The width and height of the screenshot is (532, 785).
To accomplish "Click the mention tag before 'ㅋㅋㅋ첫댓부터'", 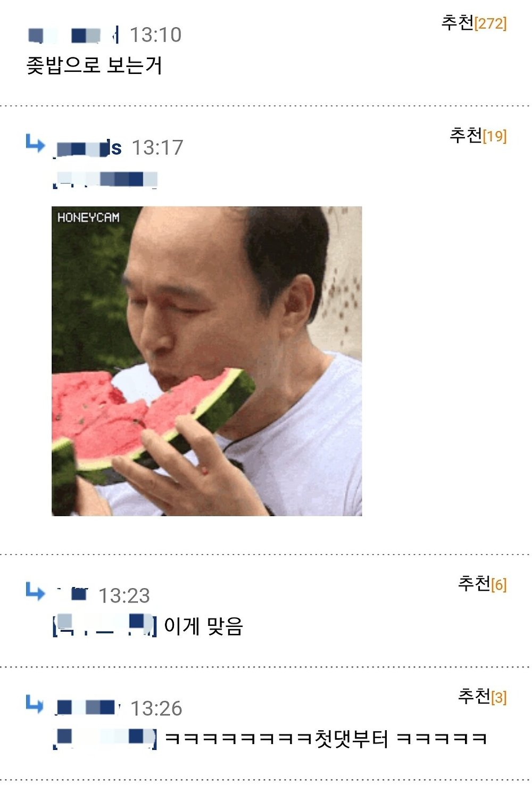I will click(x=105, y=738).
